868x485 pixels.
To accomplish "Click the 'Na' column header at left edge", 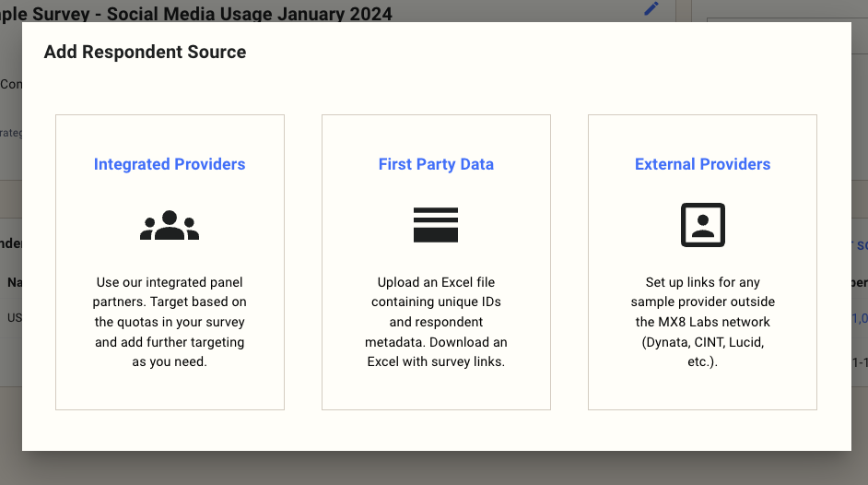I will pyautogui.click(x=13, y=282).
